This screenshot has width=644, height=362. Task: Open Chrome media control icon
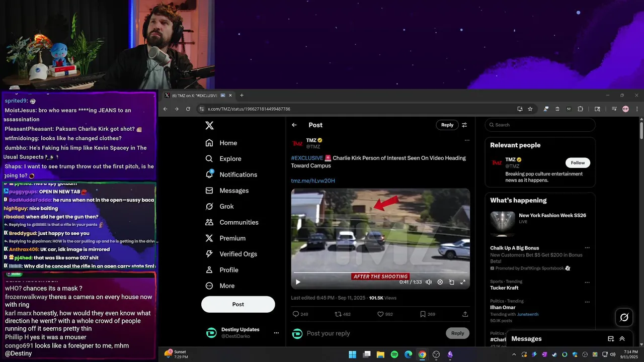click(x=614, y=109)
